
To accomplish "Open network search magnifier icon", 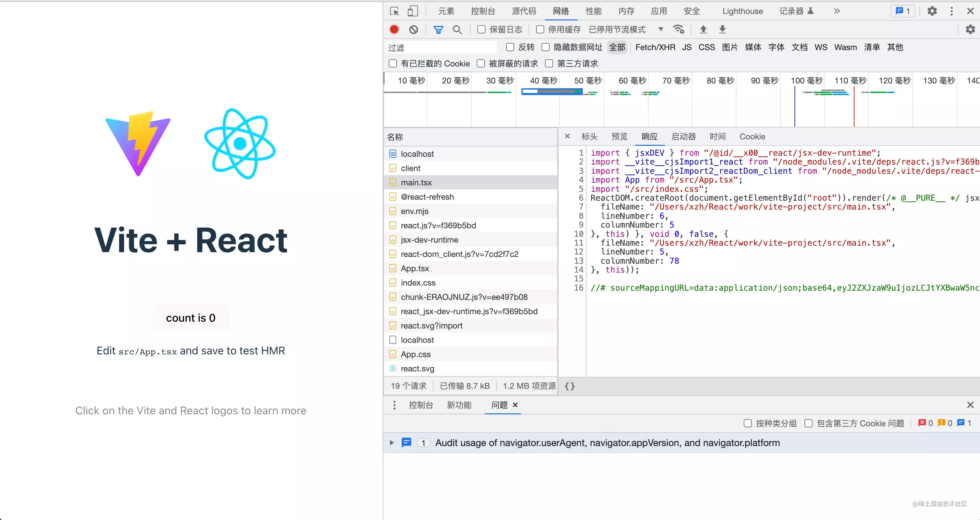I will pos(457,29).
